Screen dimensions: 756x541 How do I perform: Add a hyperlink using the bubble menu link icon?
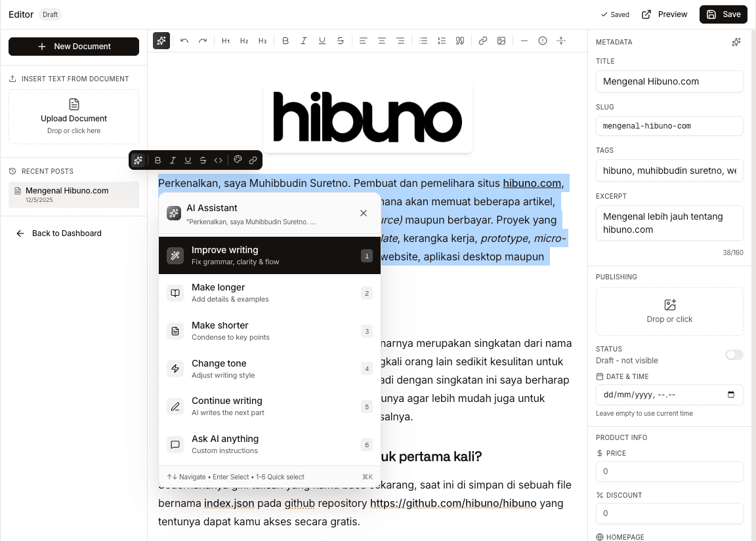253,159
